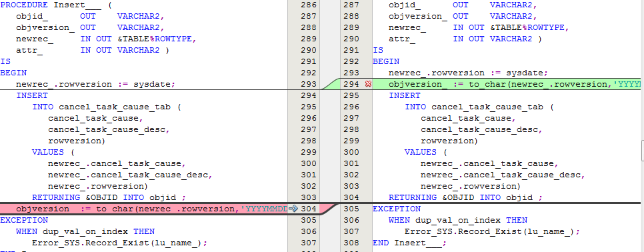Click the green diff connector in the center gutter
This screenshot has height=252, width=644.
(330, 84)
